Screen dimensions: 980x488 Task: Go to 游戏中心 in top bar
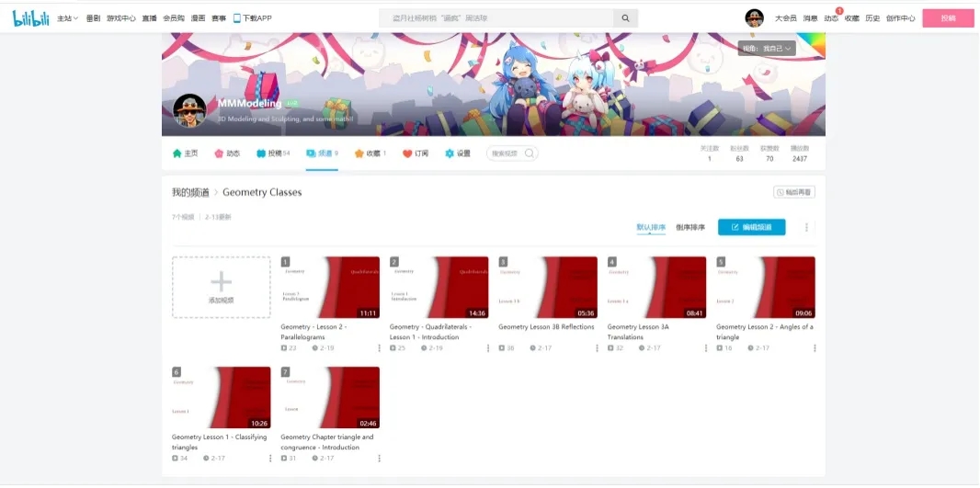click(121, 18)
